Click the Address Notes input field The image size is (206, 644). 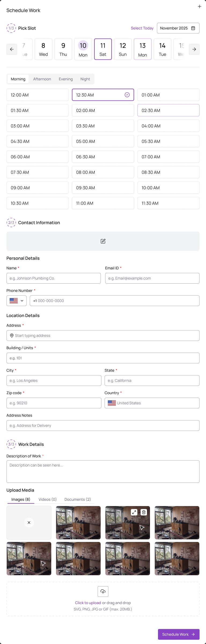click(103, 425)
